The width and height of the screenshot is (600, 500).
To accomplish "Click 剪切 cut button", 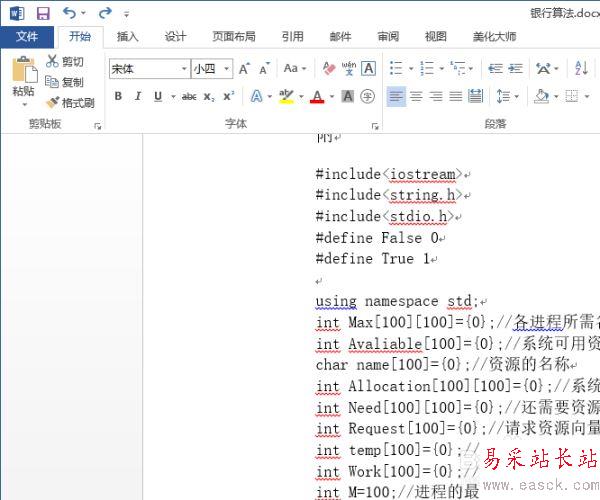I will tap(64, 61).
